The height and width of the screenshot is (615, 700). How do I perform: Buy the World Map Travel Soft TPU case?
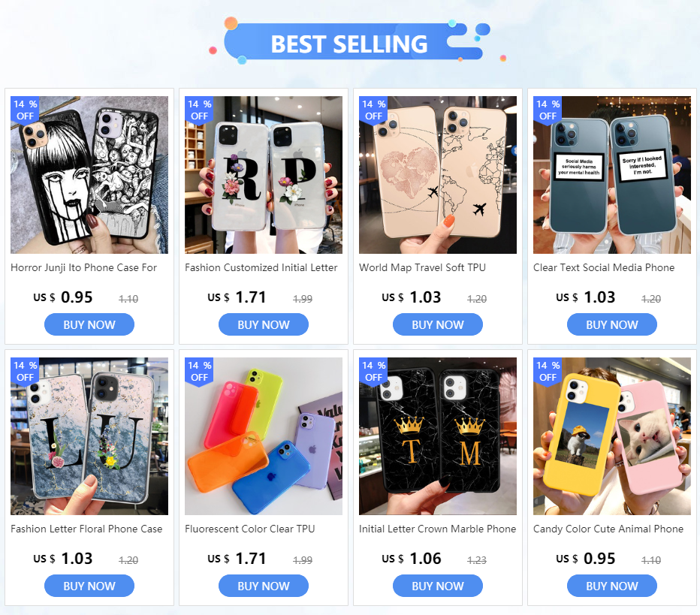(437, 324)
